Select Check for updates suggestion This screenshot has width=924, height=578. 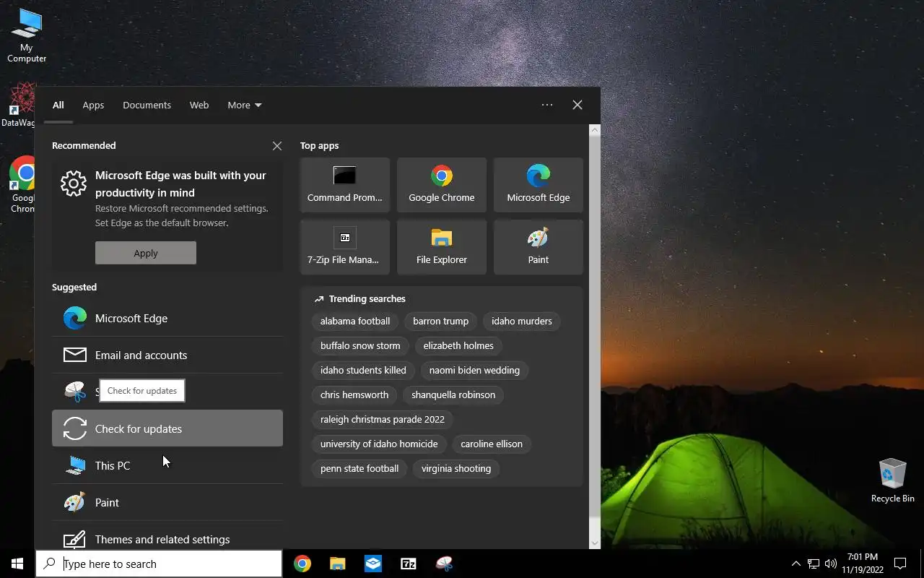pos(167,428)
